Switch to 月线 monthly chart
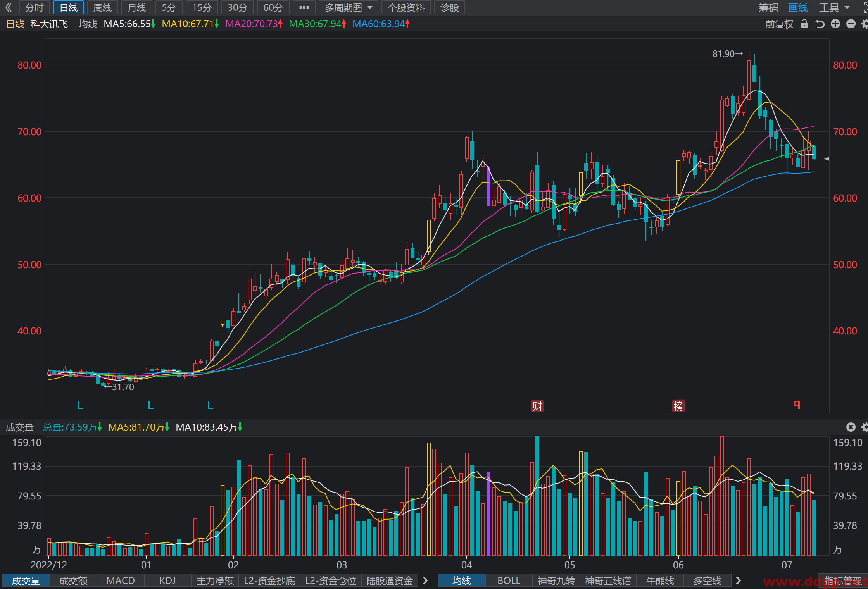868x589 pixels. [137, 8]
